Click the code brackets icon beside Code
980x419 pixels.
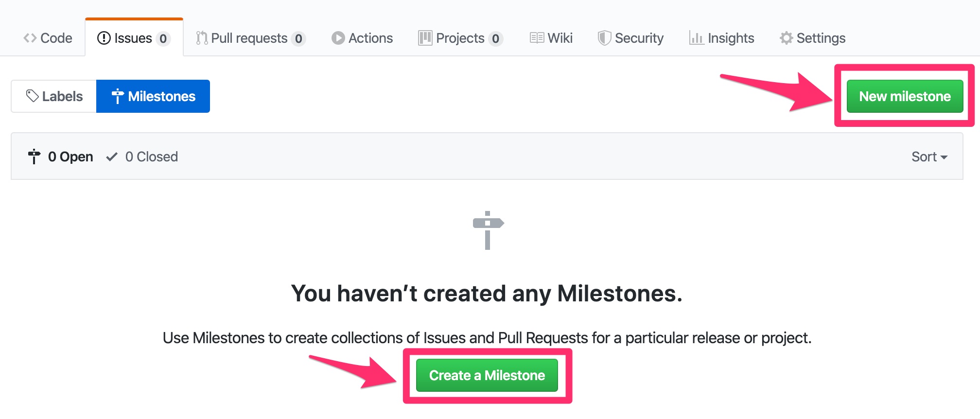coord(30,37)
